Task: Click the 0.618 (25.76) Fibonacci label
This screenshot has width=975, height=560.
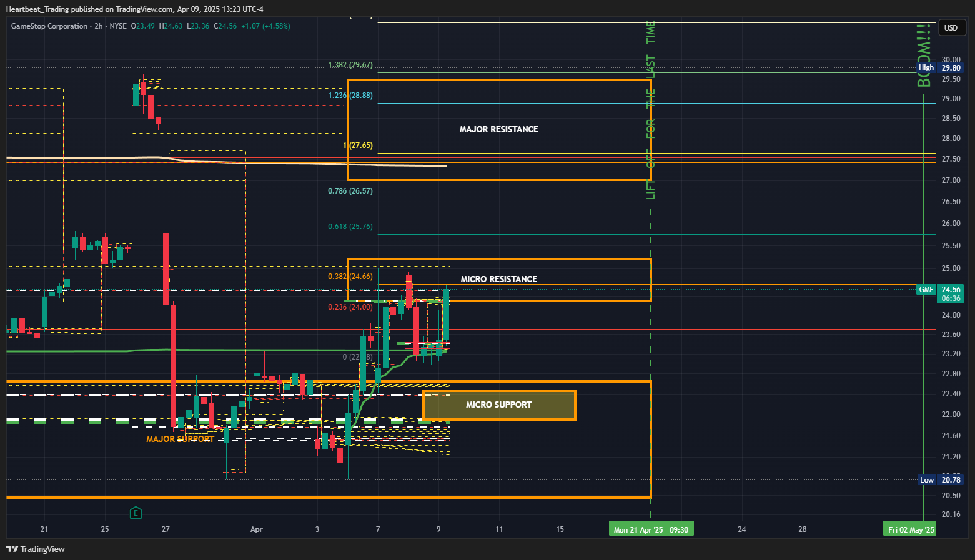Action: (x=350, y=227)
